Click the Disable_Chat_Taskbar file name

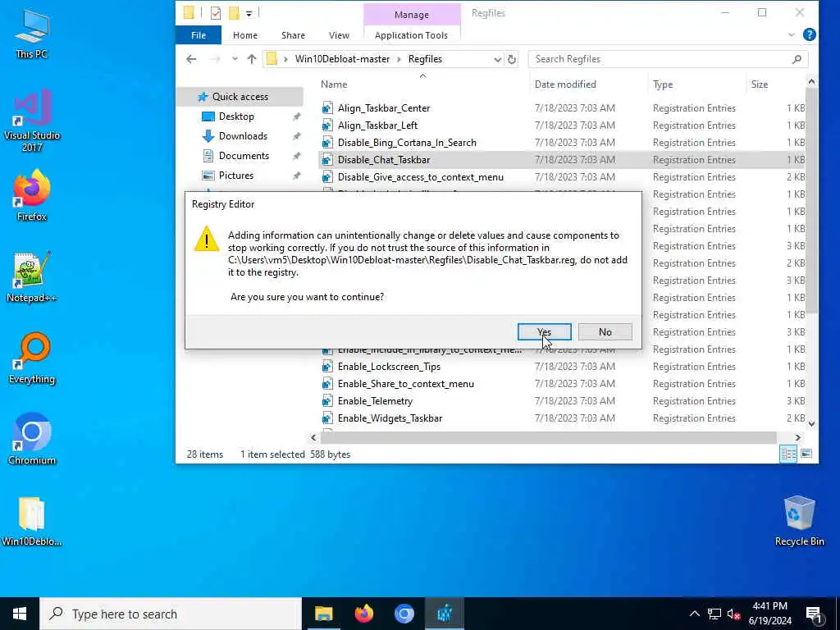384,160
